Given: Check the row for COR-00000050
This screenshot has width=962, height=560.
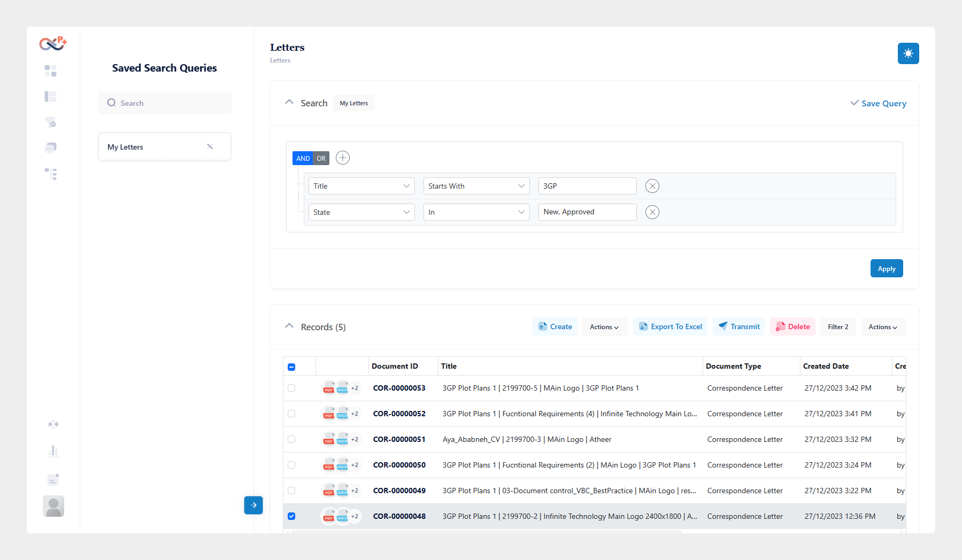Looking at the screenshot, I should [291, 465].
